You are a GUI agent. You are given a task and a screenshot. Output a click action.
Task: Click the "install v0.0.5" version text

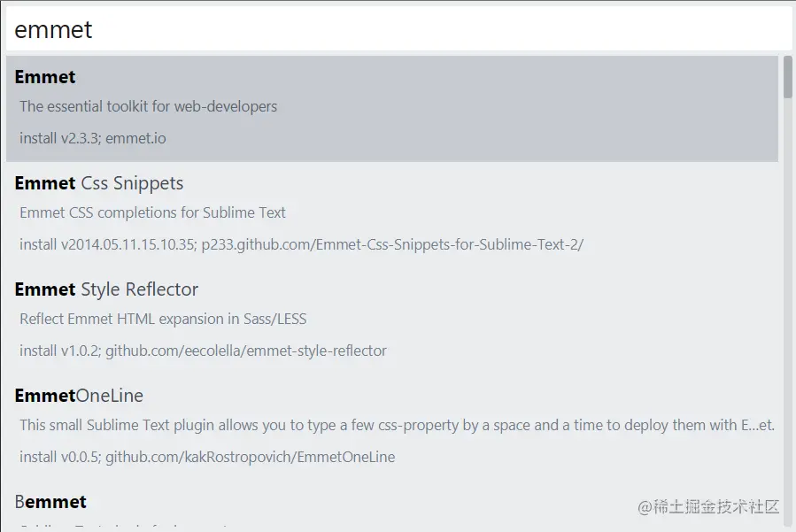point(58,457)
